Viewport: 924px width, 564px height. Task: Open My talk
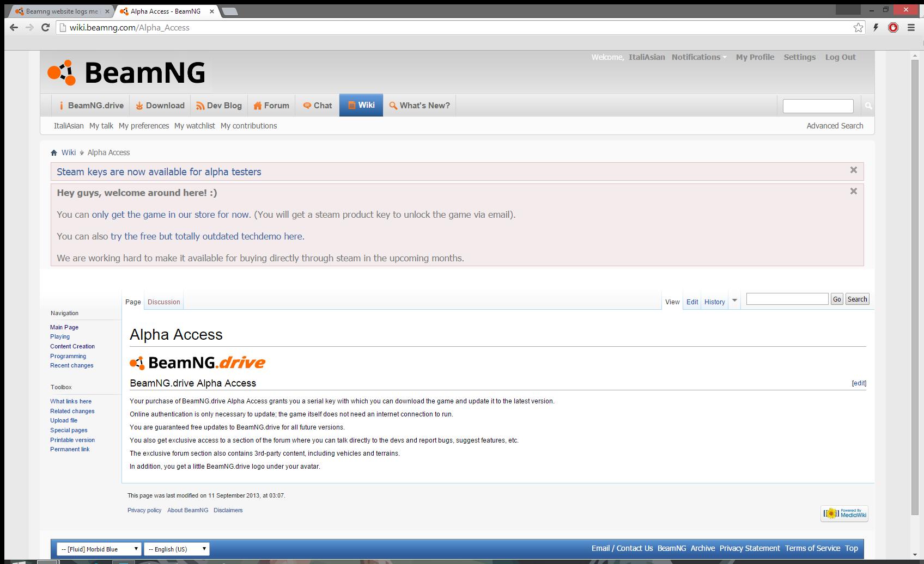pos(101,126)
